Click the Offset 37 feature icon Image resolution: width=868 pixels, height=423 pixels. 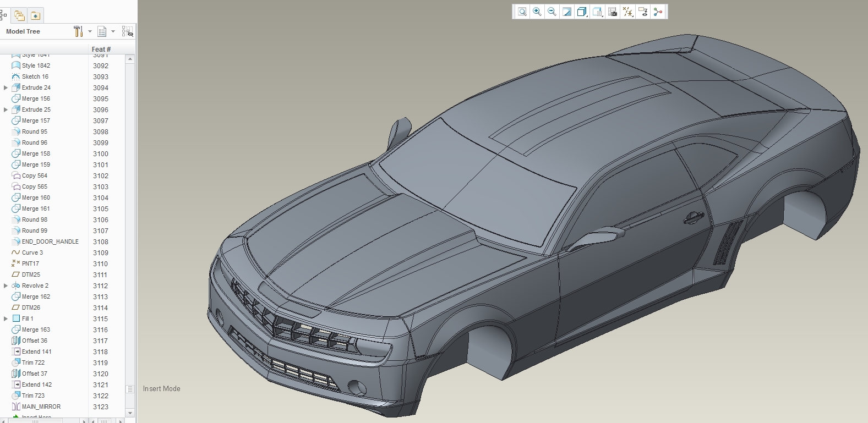16,373
